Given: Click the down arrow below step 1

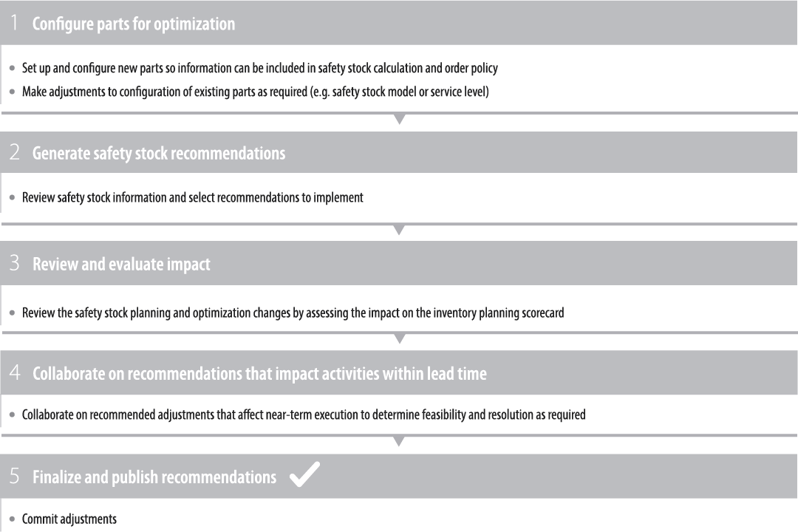Looking at the screenshot, I should (x=399, y=119).
